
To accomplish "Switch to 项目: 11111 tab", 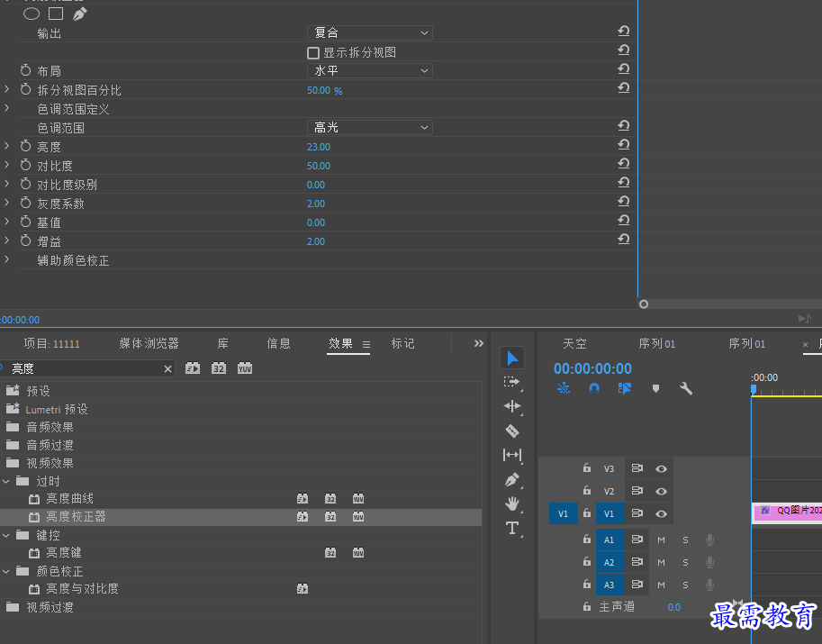I will tap(52, 343).
